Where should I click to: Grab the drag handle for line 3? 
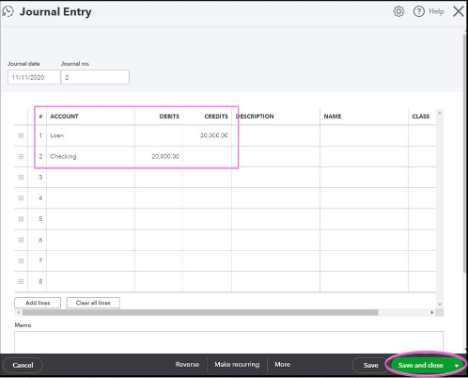coord(21,177)
